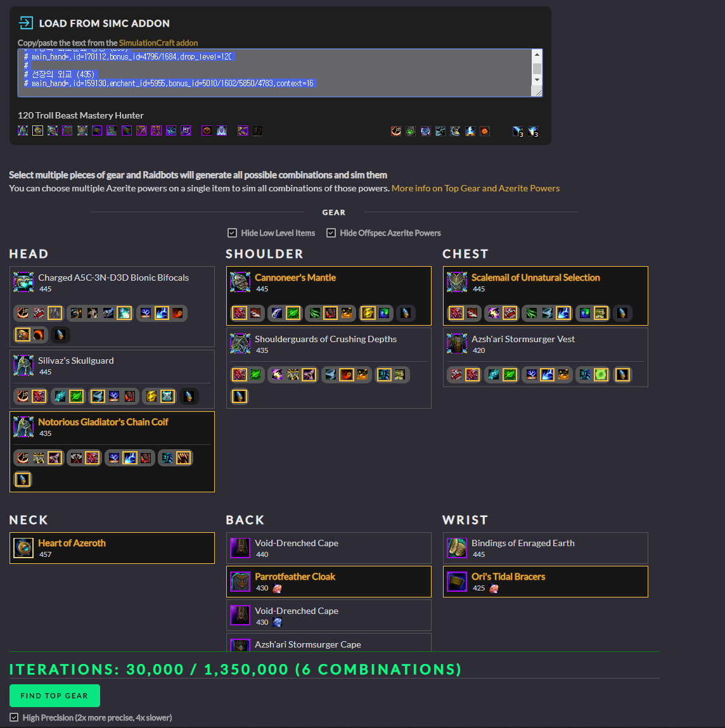
Task: Click the Silivaz's Skullguard item icon
Action: (23, 365)
